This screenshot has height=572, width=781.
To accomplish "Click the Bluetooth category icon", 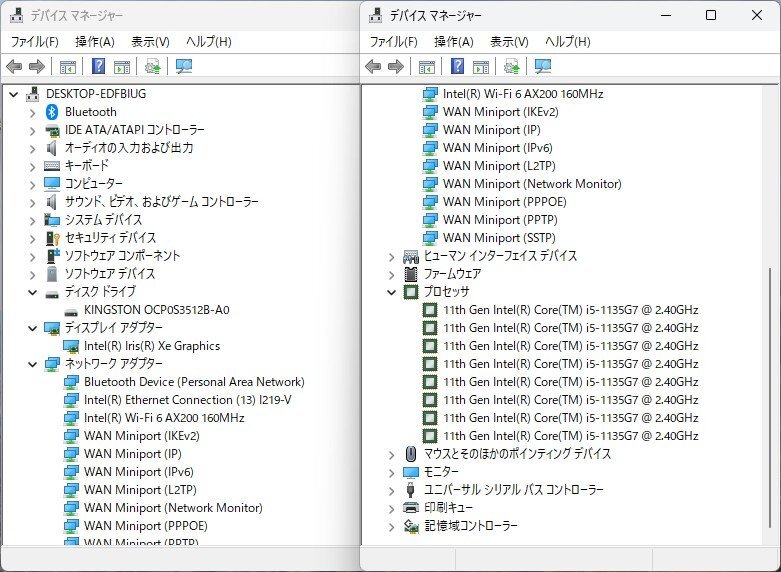I will coord(52,112).
